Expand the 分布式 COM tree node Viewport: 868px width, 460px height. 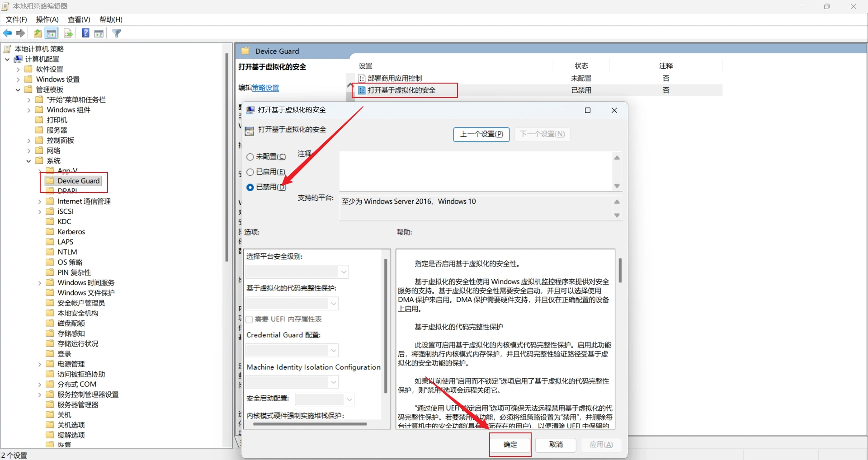tap(40, 385)
